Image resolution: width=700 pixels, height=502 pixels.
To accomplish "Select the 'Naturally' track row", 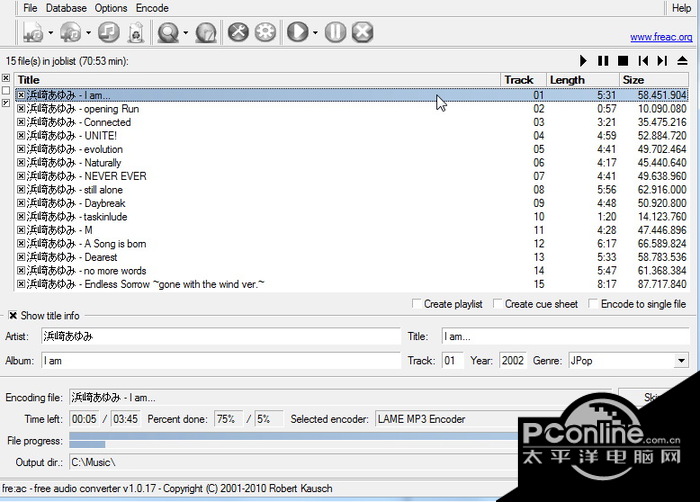I will point(352,163).
